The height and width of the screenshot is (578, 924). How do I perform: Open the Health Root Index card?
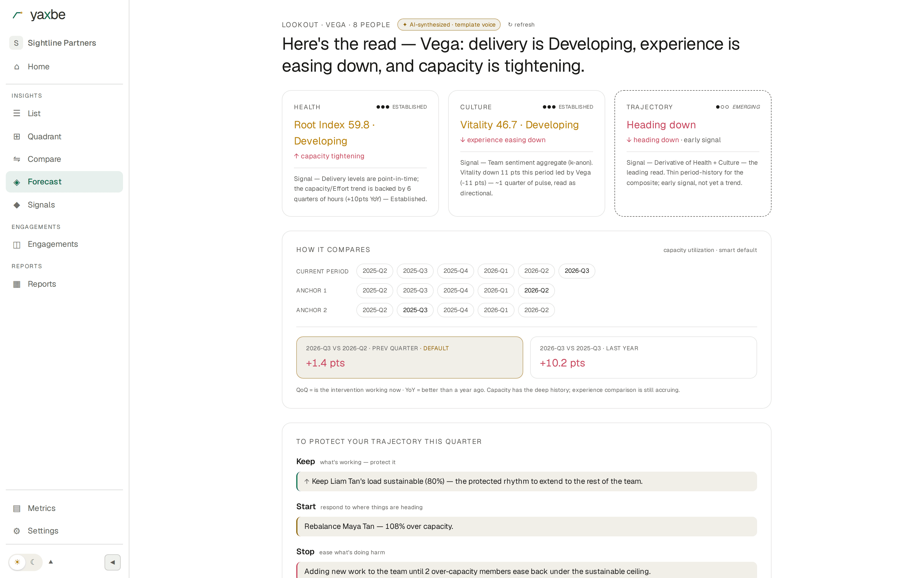(x=360, y=153)
